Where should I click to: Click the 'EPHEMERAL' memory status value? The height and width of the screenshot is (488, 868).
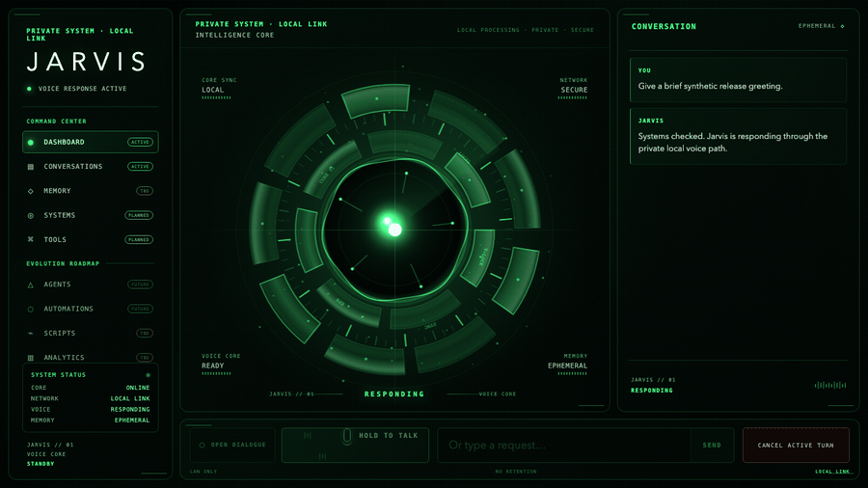(132, 420)
